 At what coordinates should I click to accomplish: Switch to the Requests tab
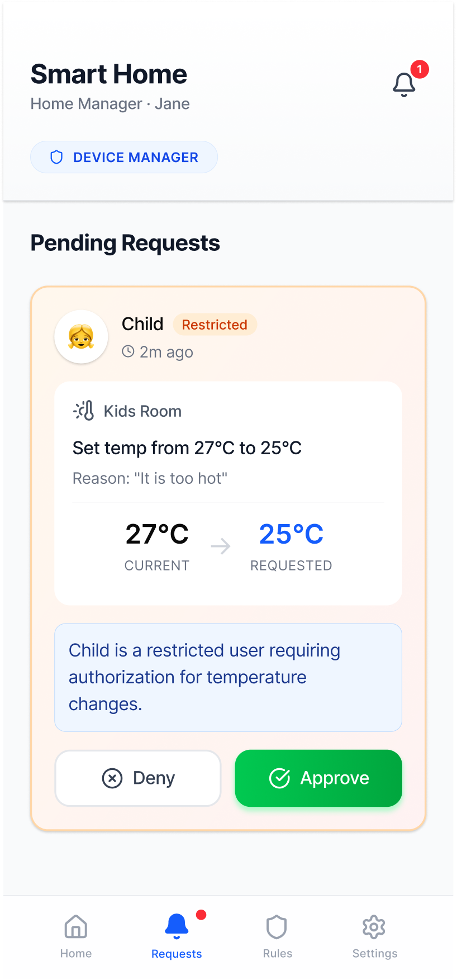177,936
